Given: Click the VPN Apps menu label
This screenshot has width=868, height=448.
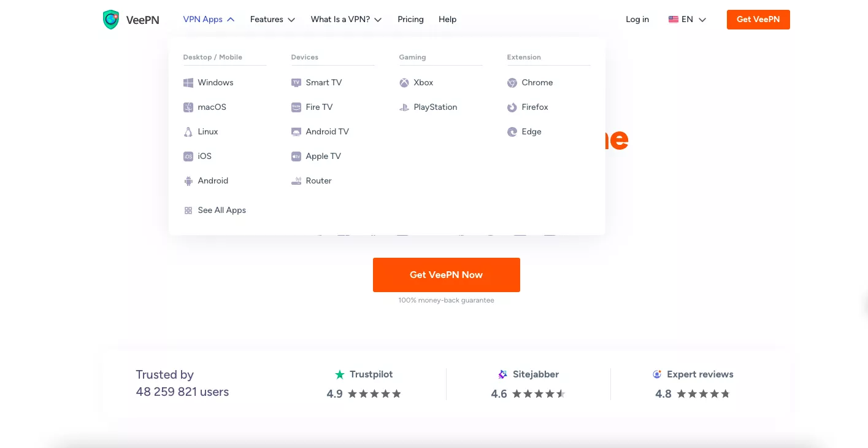Looking at the screenshot, I should tap(203, 20).
